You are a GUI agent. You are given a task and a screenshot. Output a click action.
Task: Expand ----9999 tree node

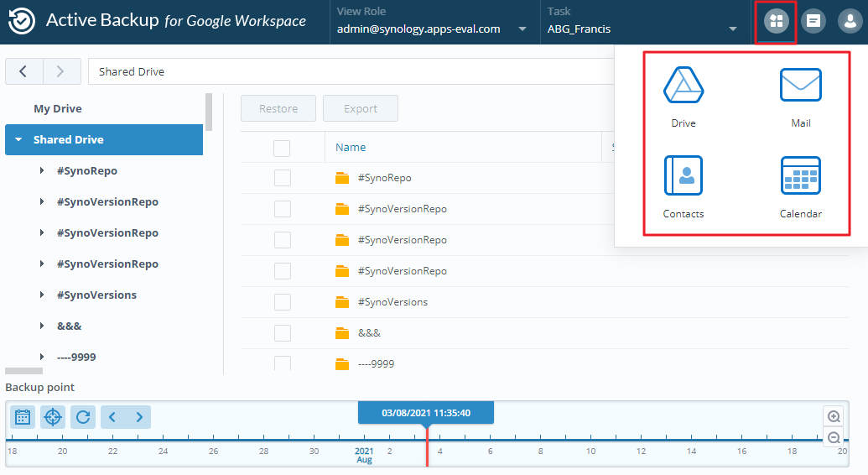coord(42,357)
